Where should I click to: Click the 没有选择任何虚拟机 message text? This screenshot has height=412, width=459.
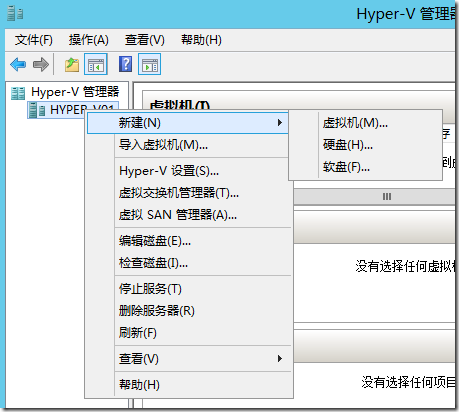(405, 266)
